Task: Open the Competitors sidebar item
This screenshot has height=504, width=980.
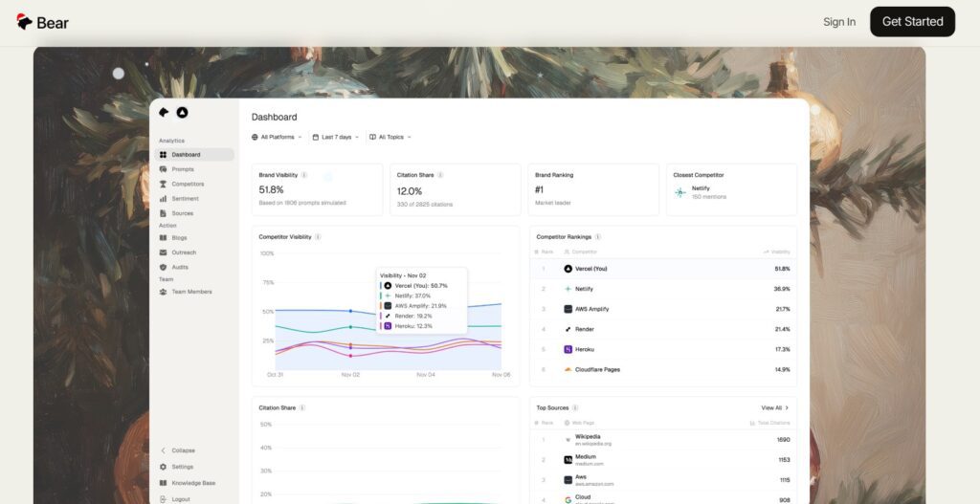Action: (187, 184)
